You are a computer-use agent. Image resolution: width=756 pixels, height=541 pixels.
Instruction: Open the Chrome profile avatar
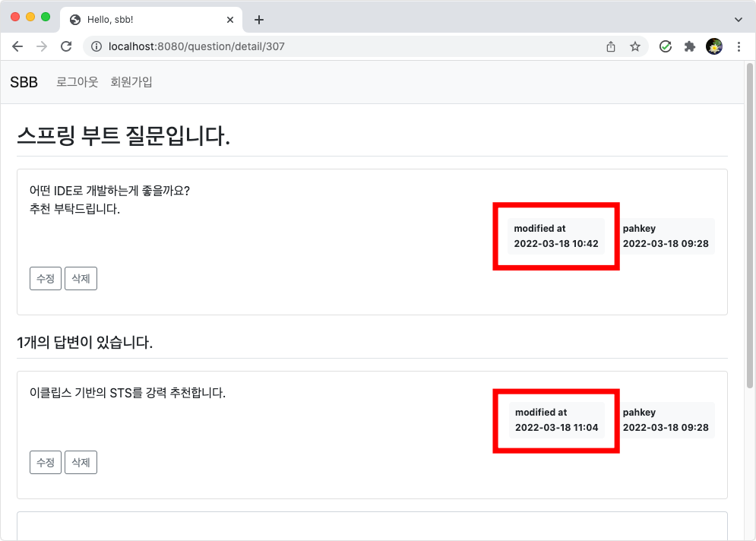point(714,46)
